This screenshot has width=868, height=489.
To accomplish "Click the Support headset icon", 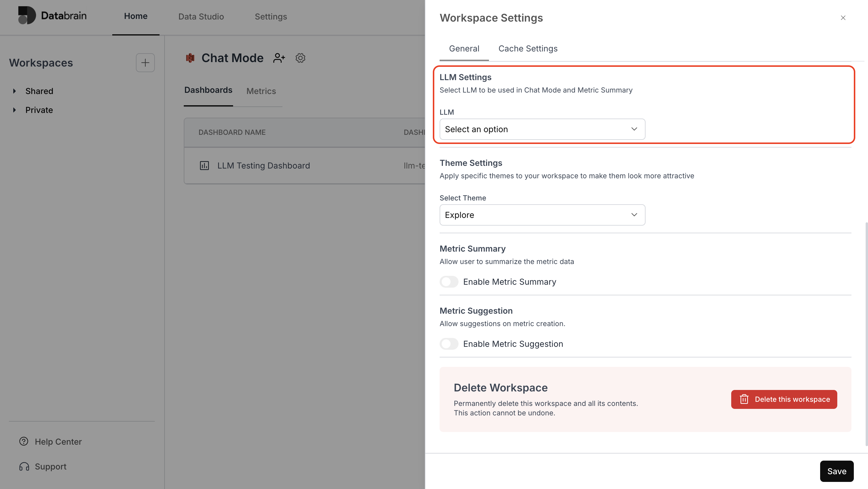I will 24,467.
